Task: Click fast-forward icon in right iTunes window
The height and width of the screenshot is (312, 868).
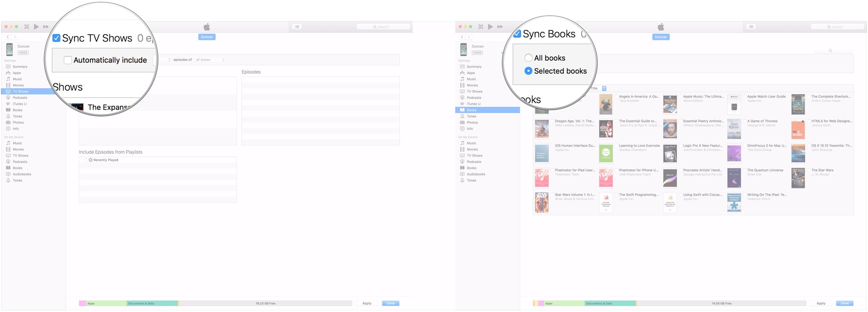Action: [x=500, y=27]
